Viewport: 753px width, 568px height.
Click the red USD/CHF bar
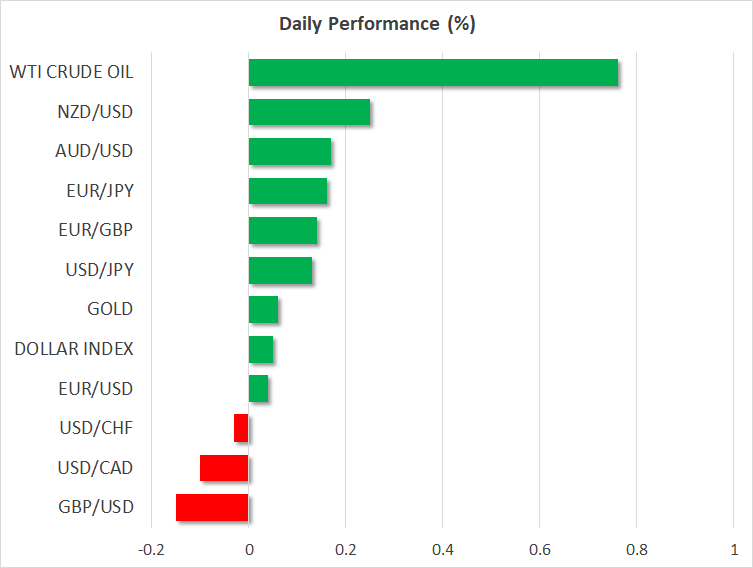point(241,428)
